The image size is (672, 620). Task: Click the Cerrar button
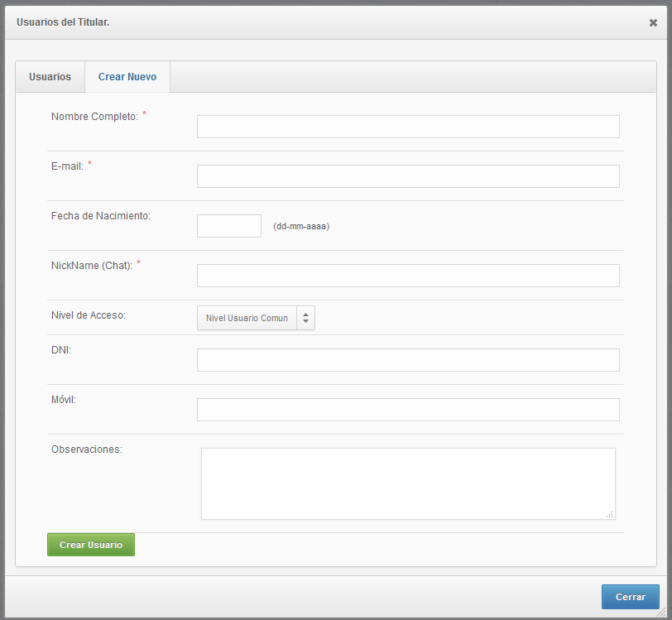coord(630,597)
